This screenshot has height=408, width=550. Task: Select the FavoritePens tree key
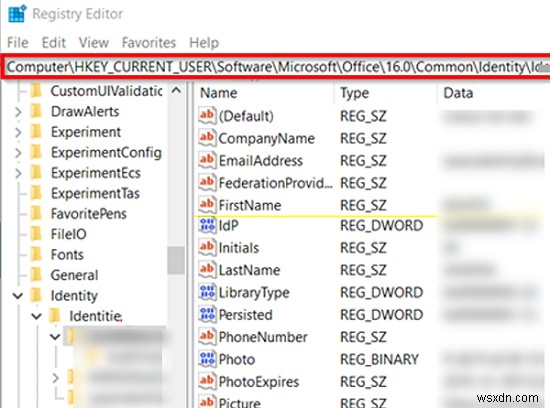[89, 214]
